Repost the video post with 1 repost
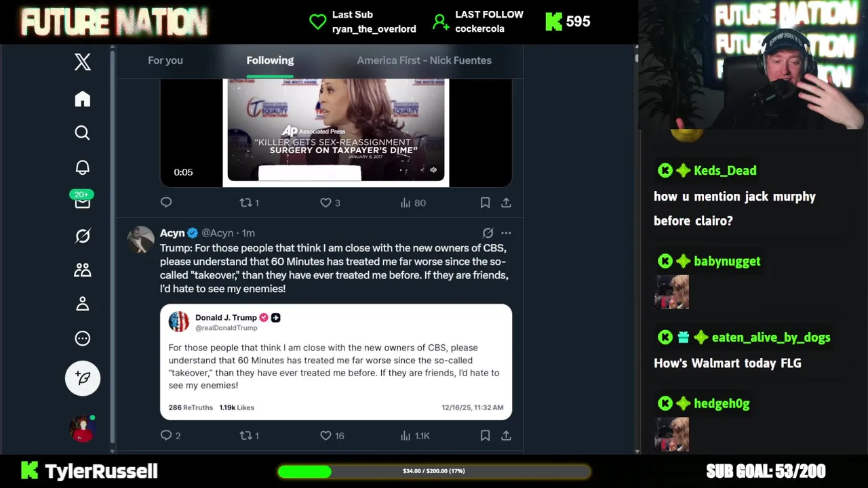This screenshot has width=868, height=488. click(x=250, y=203)
